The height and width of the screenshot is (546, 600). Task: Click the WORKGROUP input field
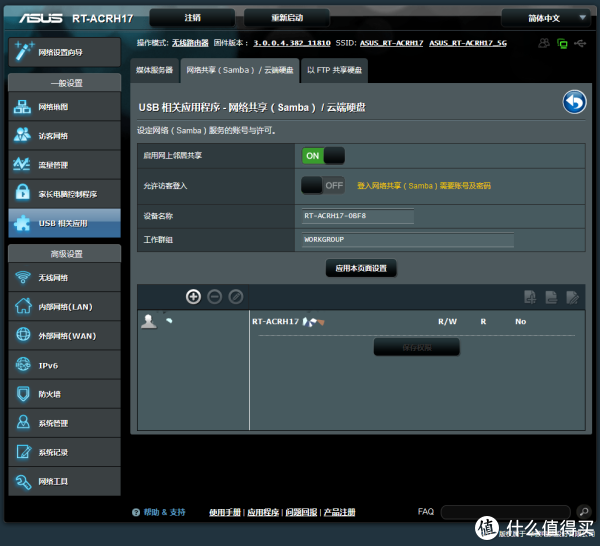pyautogui.click(x=408, y=240)
